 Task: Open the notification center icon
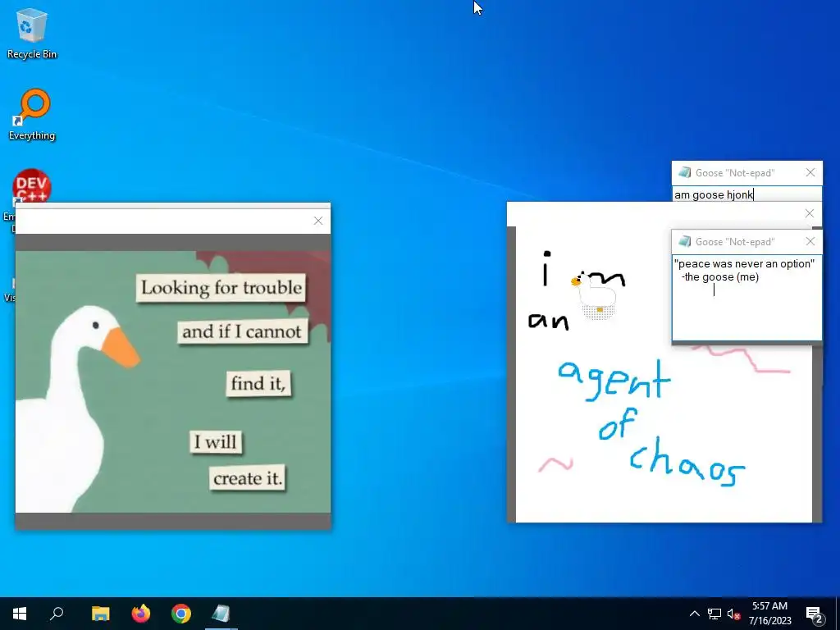(x=815, y=614)
